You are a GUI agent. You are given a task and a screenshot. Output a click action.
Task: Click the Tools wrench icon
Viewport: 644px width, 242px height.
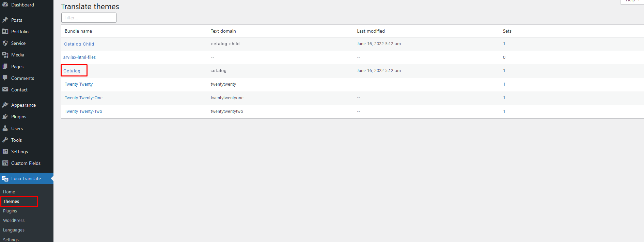click(x=5, y=140)
